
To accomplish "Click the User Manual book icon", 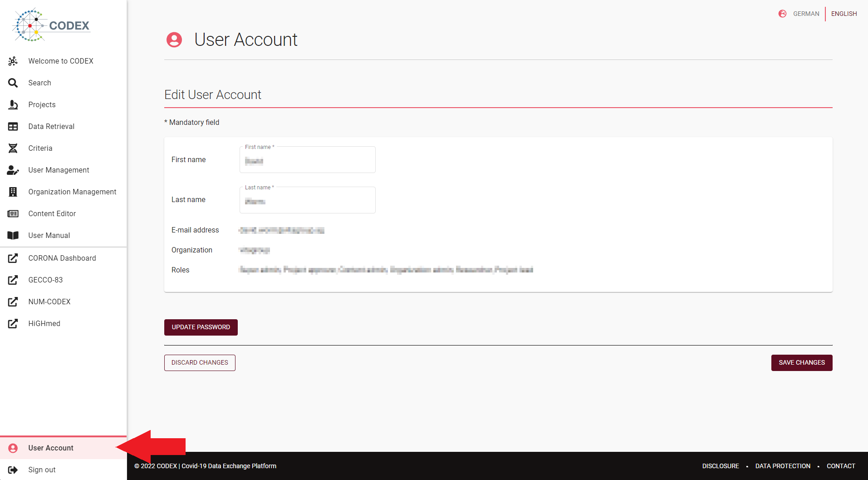I will [13, 235].
